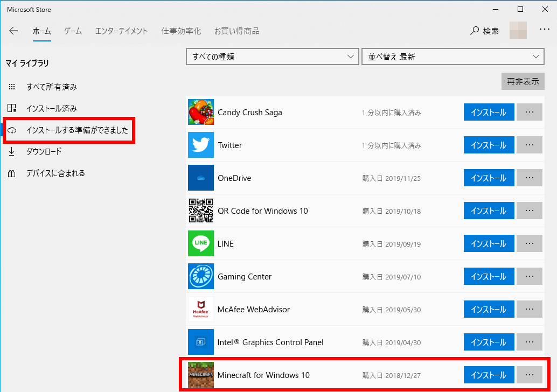Switch to the 仕事効率化 tab

(x=181, y=31)
